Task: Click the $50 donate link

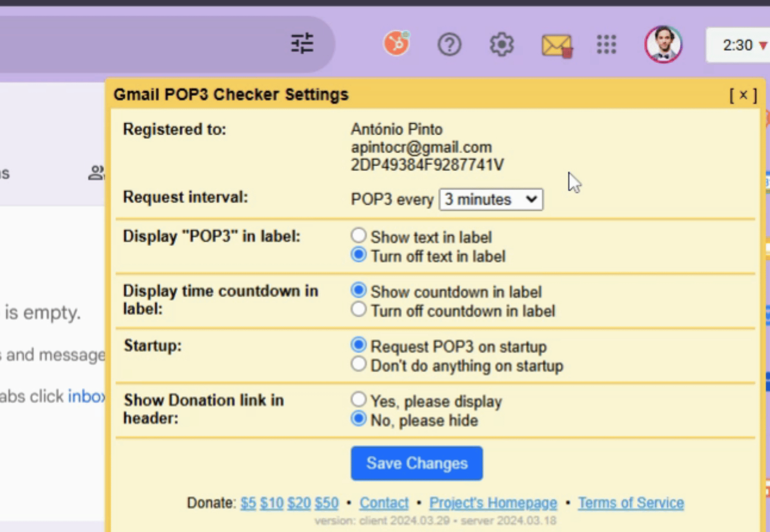Action: click(327, 503)
